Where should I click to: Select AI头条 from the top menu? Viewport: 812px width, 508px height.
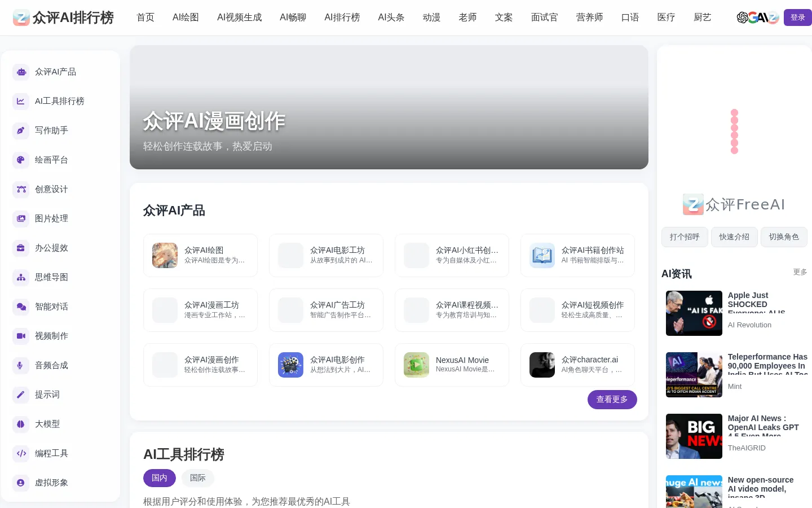391,17
